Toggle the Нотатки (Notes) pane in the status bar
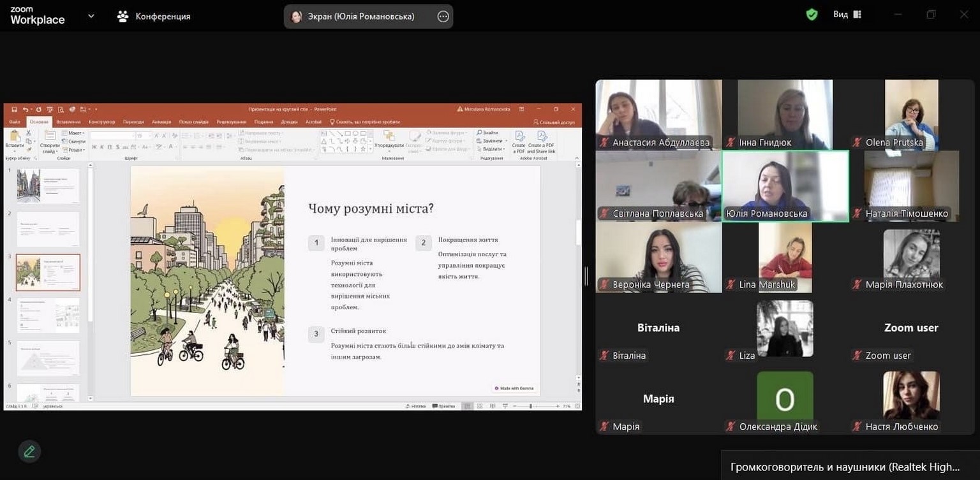This screenshot has width=980, height=480. [415, 406]
